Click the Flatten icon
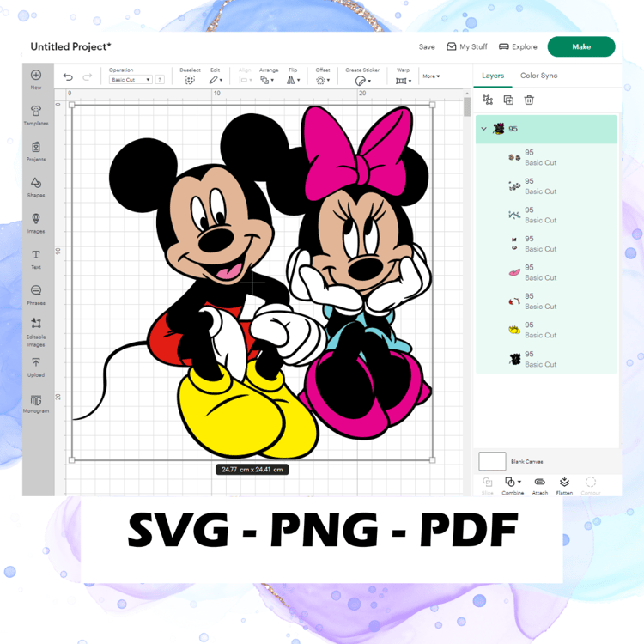The image size is (644, 644). [x=564, y=485]
